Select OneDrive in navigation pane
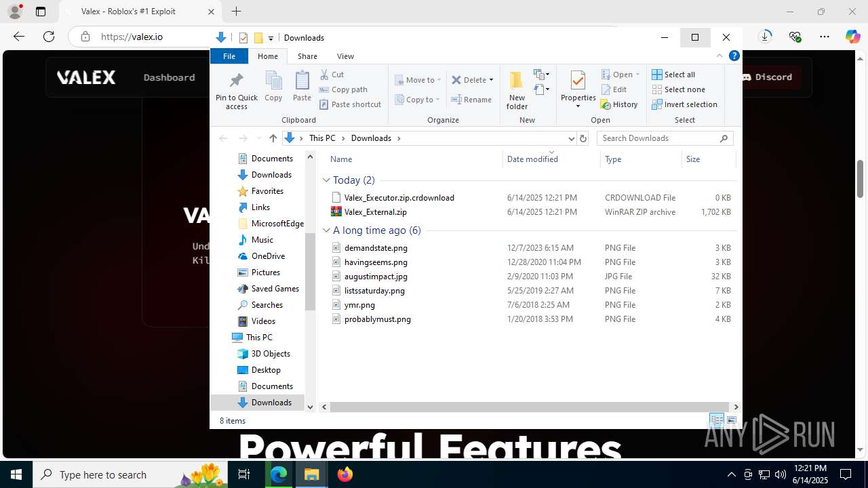Image resolution: width=868 pixels, height=488 pixels. click(x=268, y=256)
